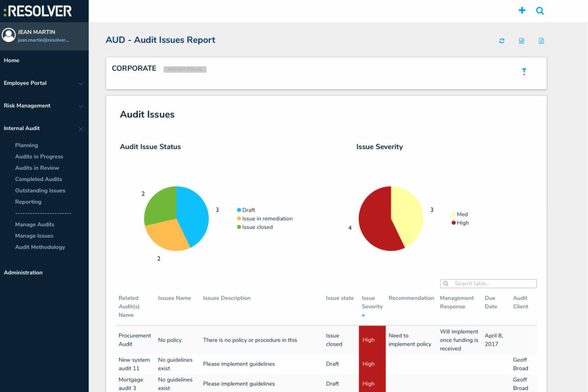The height and width of the screenshot is (392, 588).
Task: Expand the Risk Management section
Action: (x=27, y=106)
